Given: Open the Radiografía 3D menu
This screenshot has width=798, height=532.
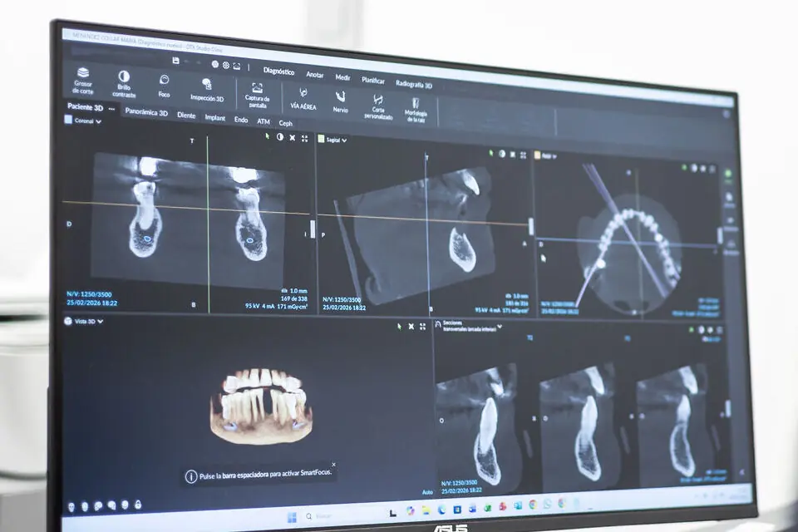Looking at the screenshot, I should click(414, 85).
